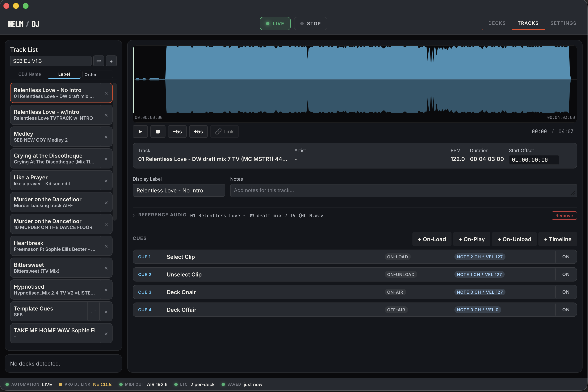
Task: Open the TRACKS tab
Action: pyautogui.click(x=528, y=23)
